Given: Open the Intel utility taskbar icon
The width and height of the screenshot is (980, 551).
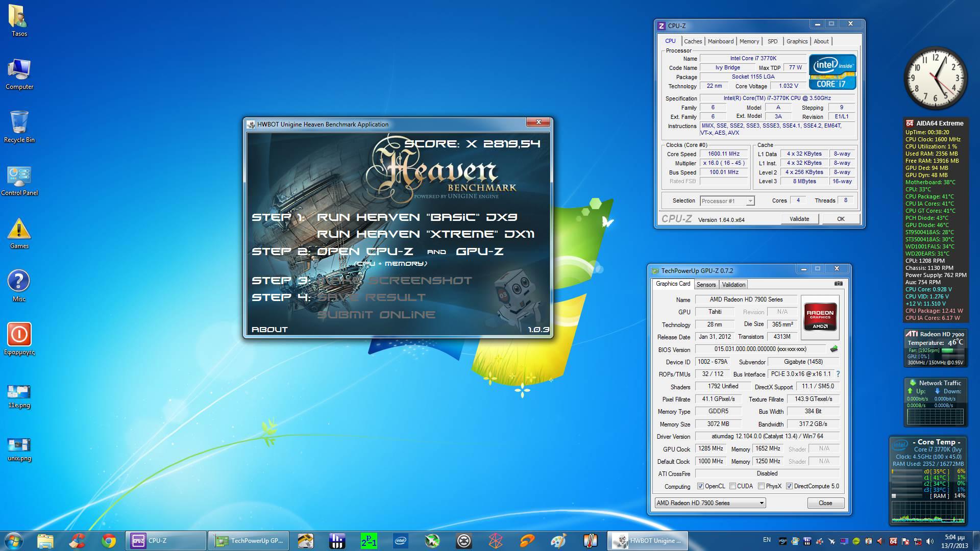Looking at the screenshot, I should pos(400,540).
